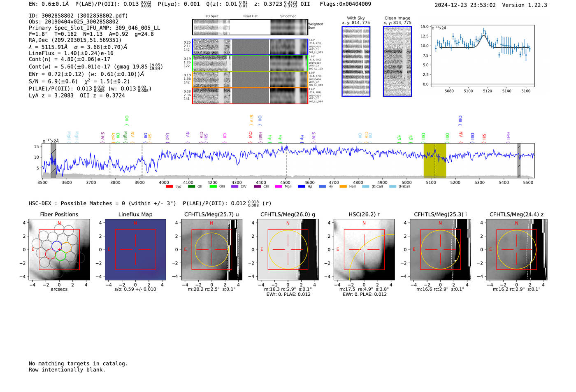This screenshot has height=392, width=576.
Task: Click the RA,Dec coordinates line
Action: (x=75, y=40)
